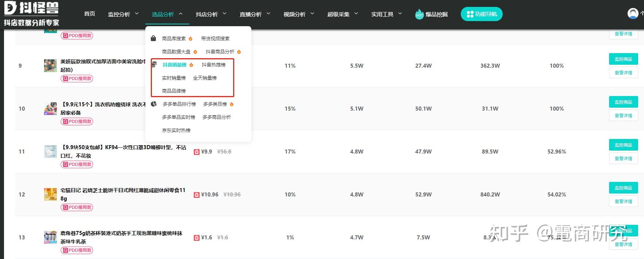Select 全天销量榜 from the menu

coord(205,78)
